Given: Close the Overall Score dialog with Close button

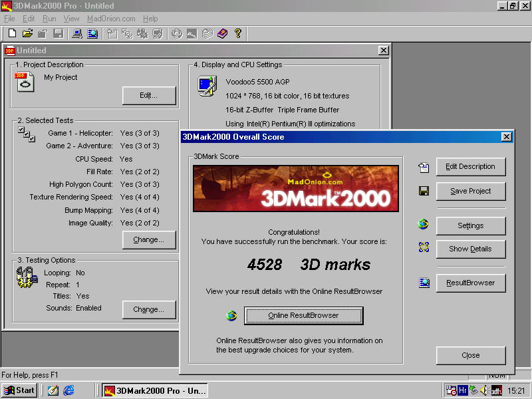Looking at the screenshot, I should [x=471, y=356].
